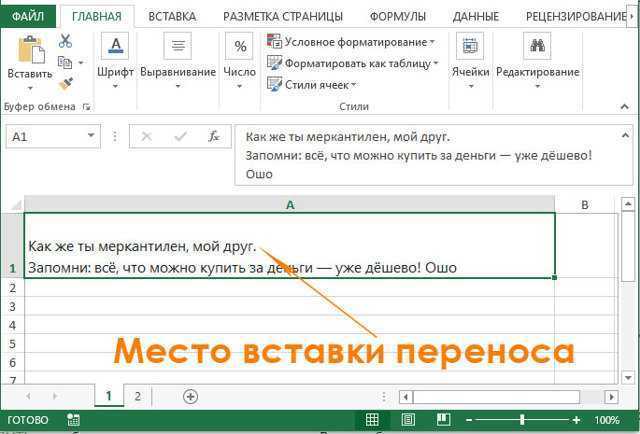Image resolution: width=640 pixels, height=434 pixels.
Task: Open the Name Box dropdown arrow
Action: point(91,136)
